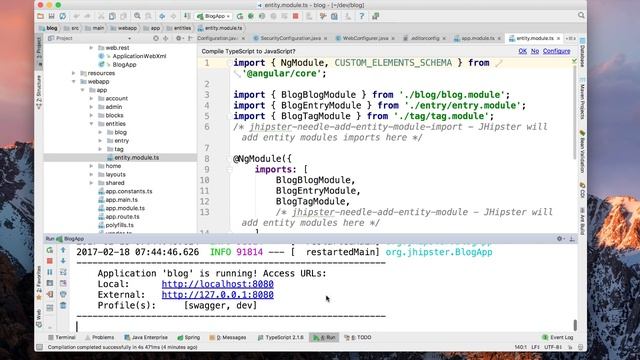
Task: Click the Make Project build icon
Action: (x=187, y=16)
